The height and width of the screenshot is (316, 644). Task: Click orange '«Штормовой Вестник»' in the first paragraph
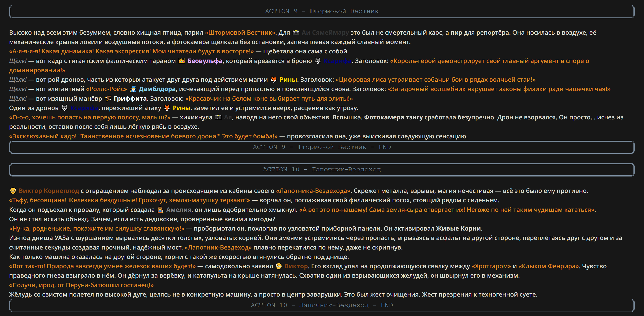pos(240,33)
